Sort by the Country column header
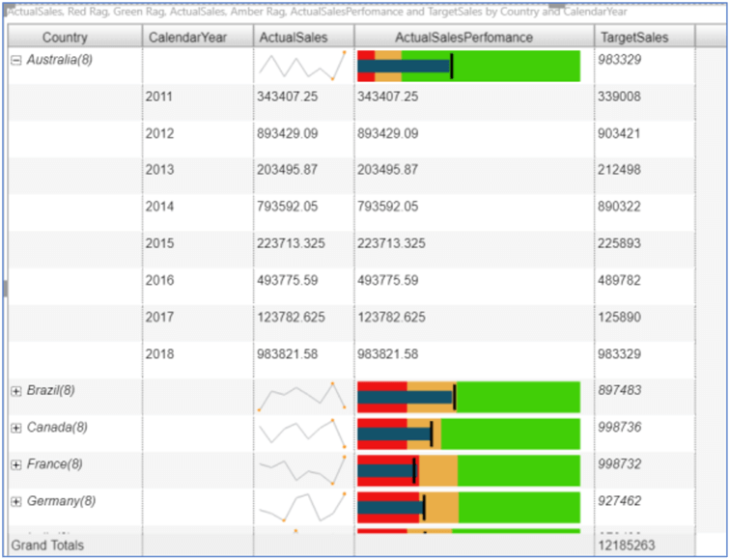This screenshot has height=560, width=729. pos(65,37)
